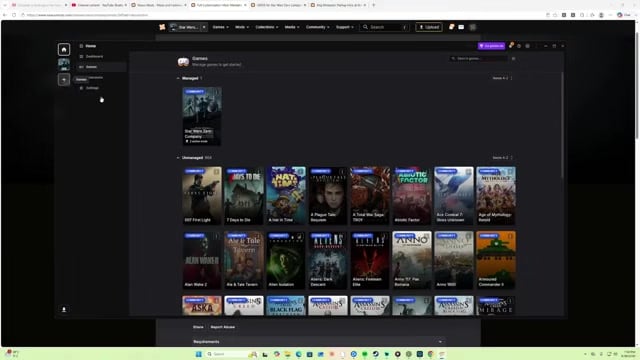Viewport: 640px width, 360px height.
Task: Collapse the Unmanaged section
Action: [178, 158]
